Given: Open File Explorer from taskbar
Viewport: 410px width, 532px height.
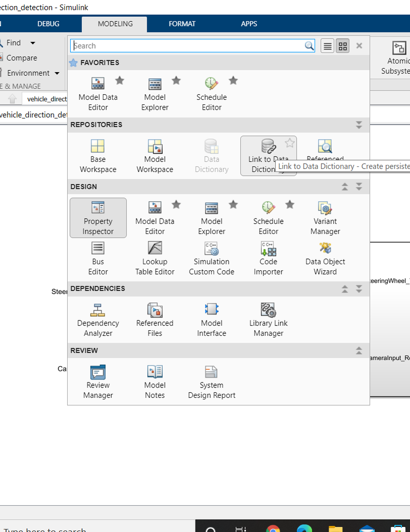Looking at the screenshot, I should point(336,528).
